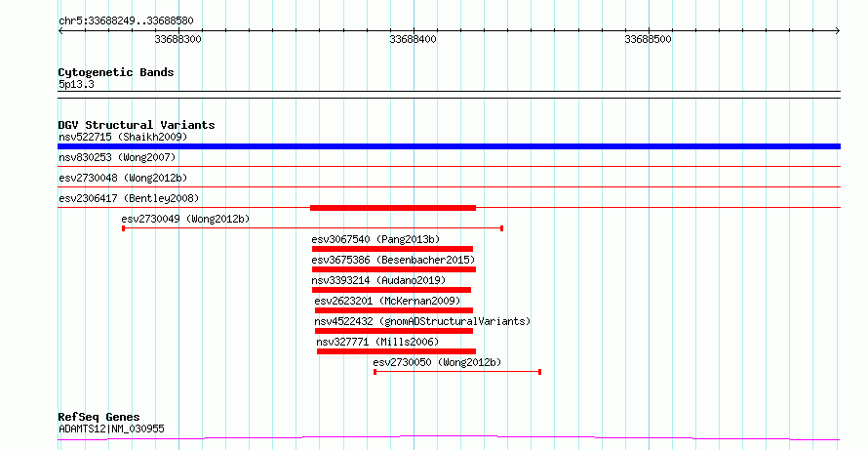
Task: Click variant label esv3067540 (Pang2013b)
Action: point(375,239)
